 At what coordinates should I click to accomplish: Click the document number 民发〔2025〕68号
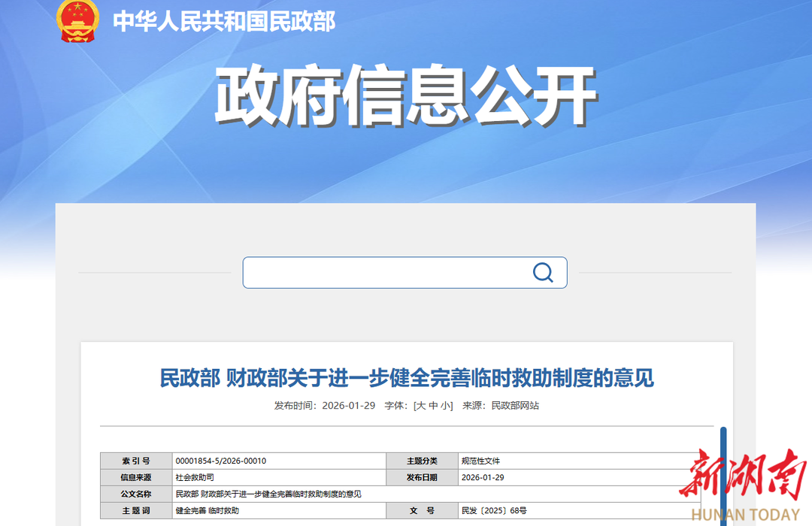tap(494, 510)
